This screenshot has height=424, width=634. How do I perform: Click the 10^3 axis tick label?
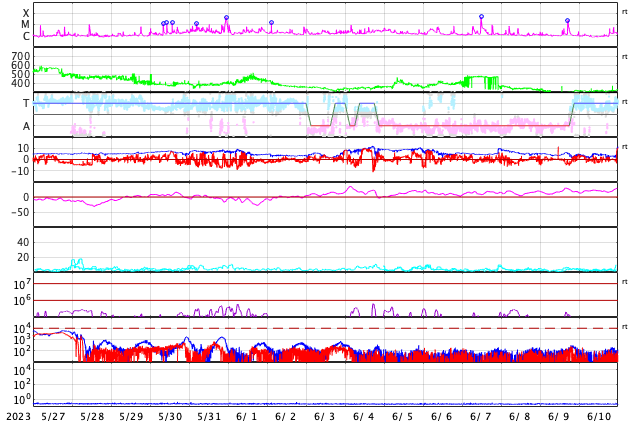tap(22, 339)
